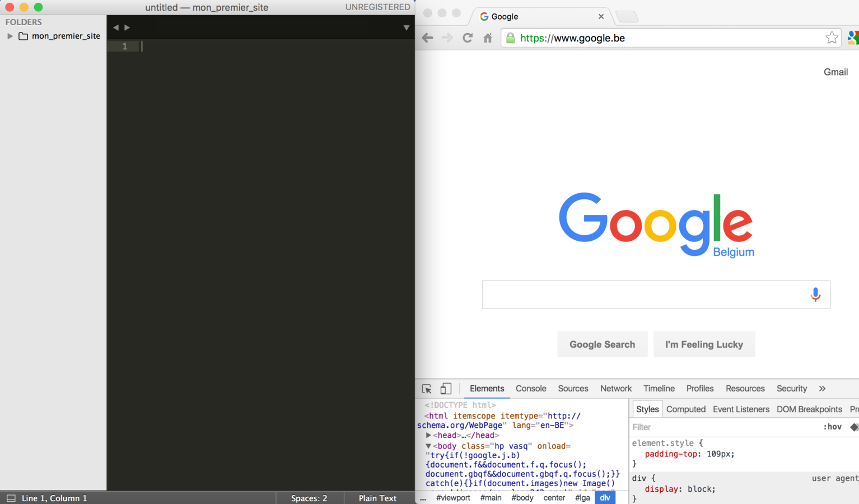Click the Chrome back arrow
This screenshot has width=859, height=504.
pos(427,38)
